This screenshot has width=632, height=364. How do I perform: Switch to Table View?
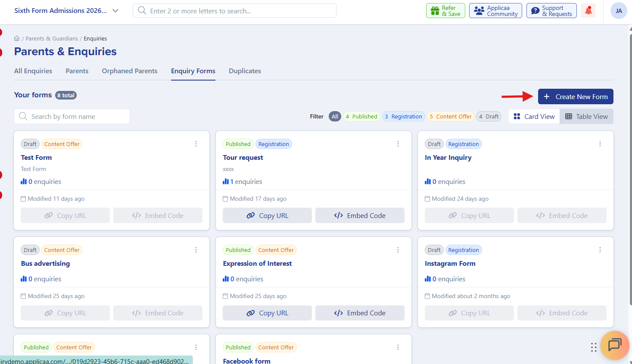click(586, 116)
